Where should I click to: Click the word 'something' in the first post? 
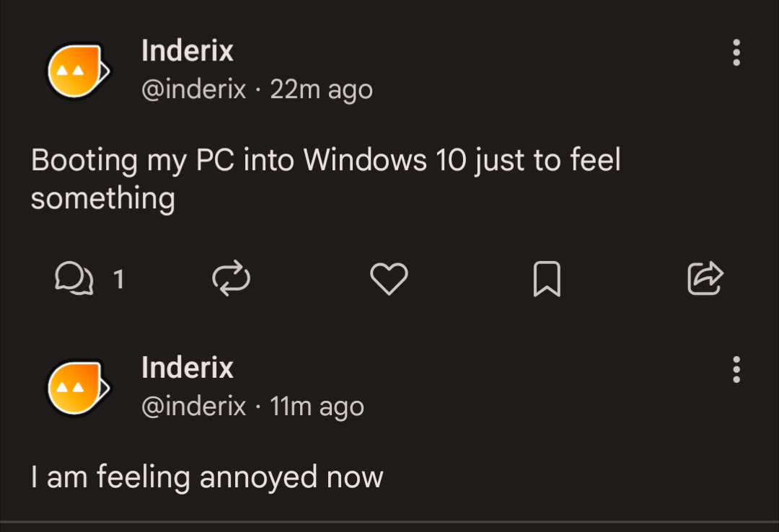(x=102, y=198)
